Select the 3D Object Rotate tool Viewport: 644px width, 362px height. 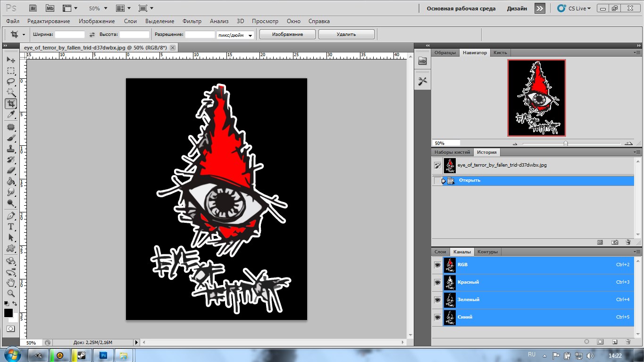point(11,261)
